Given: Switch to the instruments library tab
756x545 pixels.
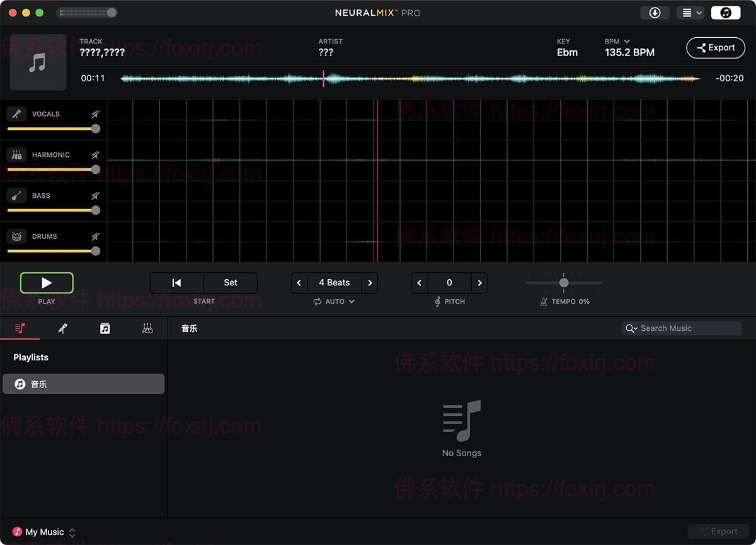Looking at the screenshot, I should 147,328.
